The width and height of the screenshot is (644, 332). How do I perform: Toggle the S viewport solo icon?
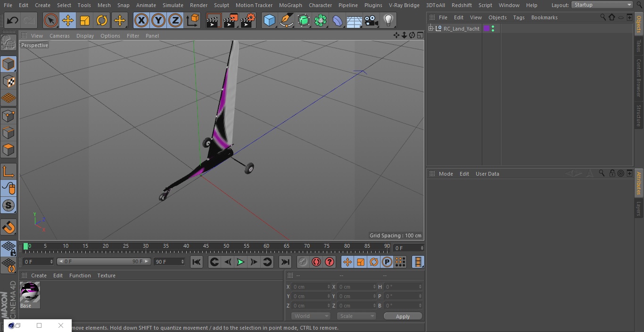click(8, 205)
